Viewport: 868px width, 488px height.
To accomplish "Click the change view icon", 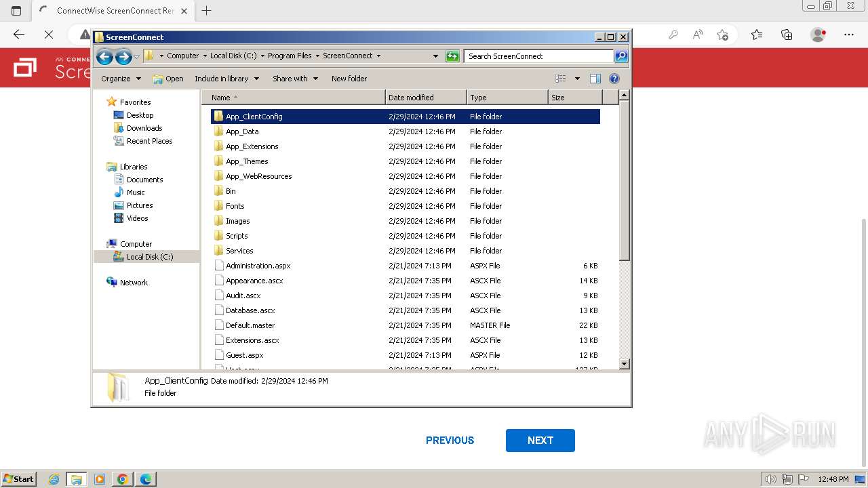I will tap(561, 79).
